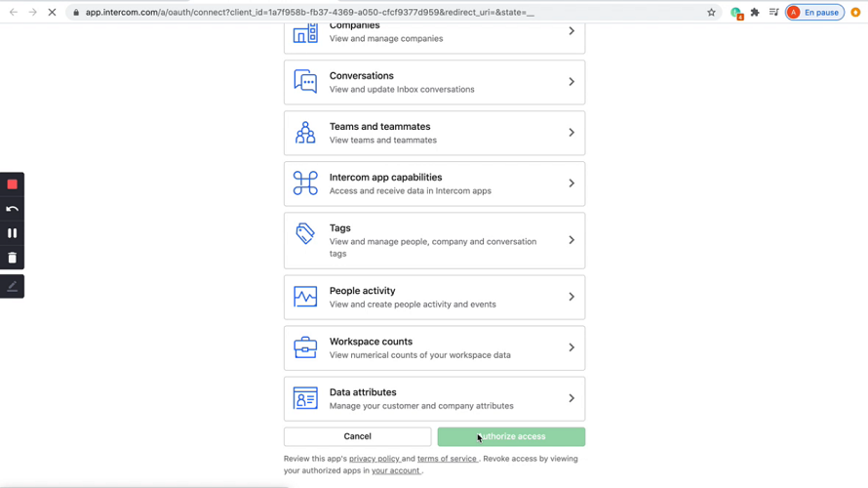Click the Workspace counts briefcase icon

(x=305, y=347)
